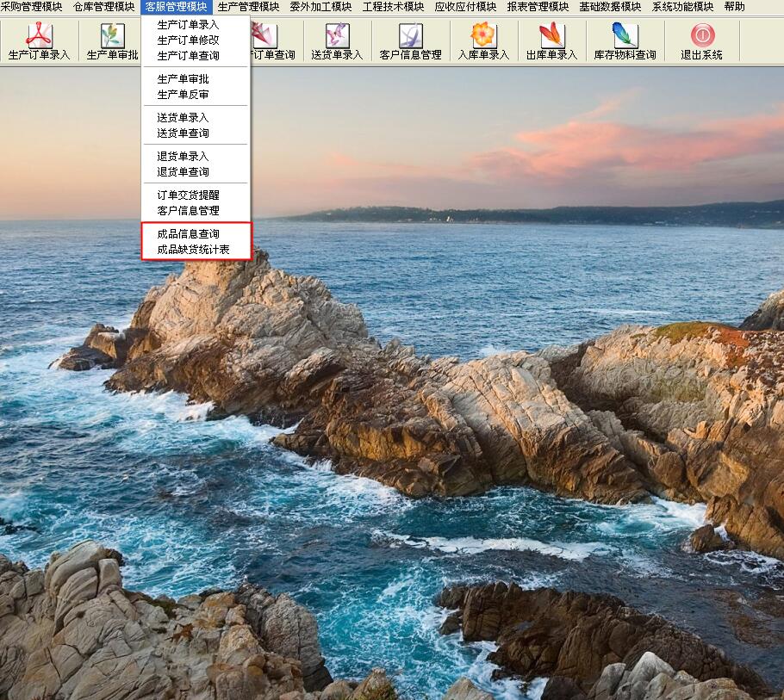Open 成品信息查询 from the dropdown menu

[x=188, y=234]
